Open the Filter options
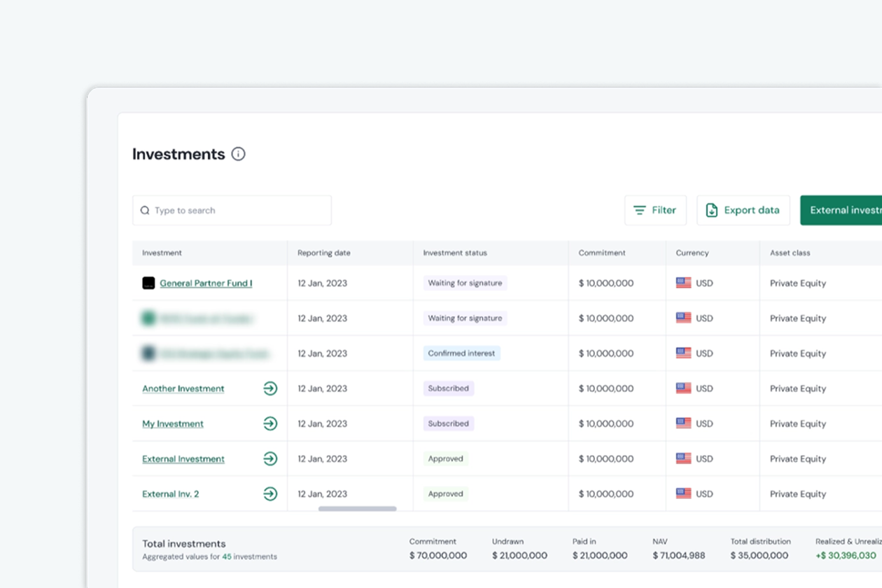 coord(655,210)
